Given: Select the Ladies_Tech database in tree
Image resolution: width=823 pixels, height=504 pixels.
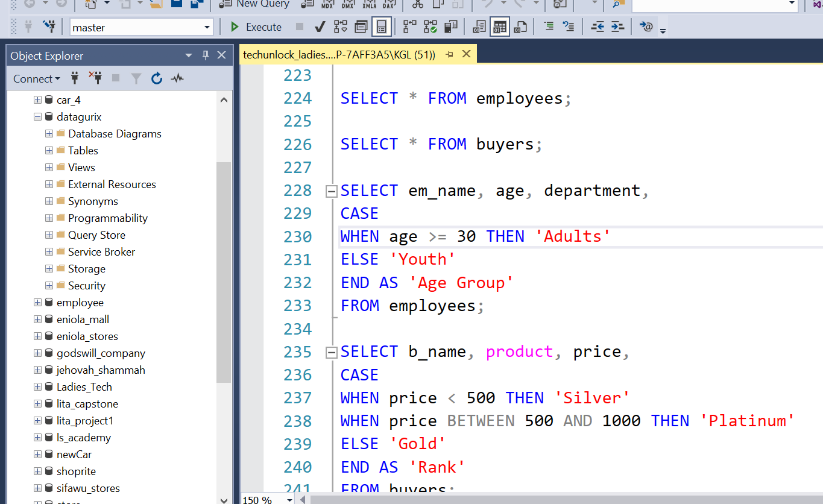Looking at the screenshot, I should click(x=84, y=387).
